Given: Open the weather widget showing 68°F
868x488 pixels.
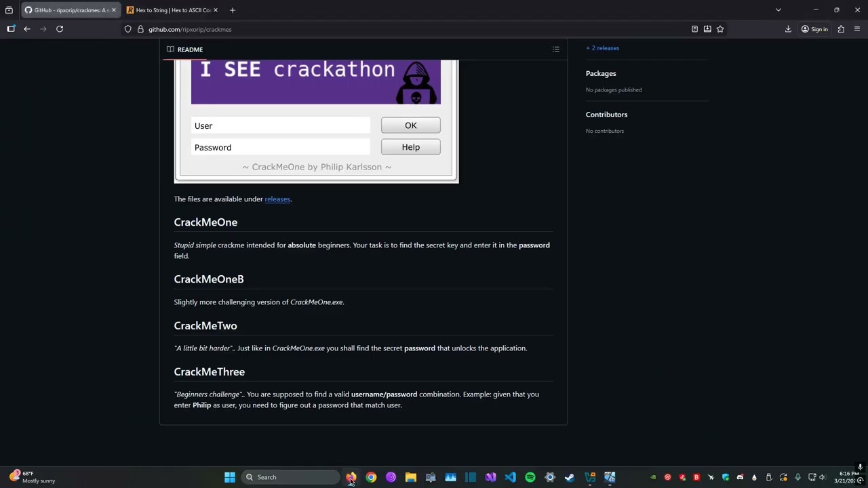Looking at the screenshot, I should [33, 477].
